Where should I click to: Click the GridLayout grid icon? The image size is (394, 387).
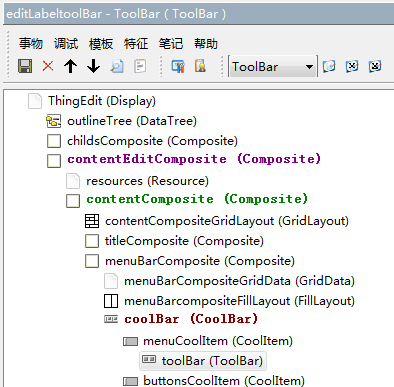pos(92,221)
